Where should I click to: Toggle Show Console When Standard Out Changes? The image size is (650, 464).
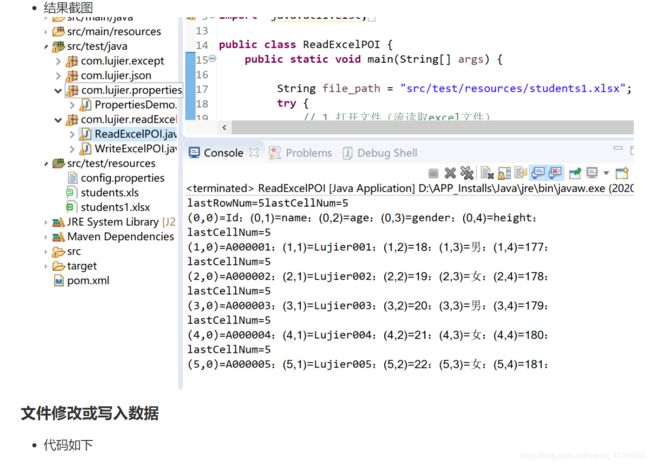[x=538, y=172]
